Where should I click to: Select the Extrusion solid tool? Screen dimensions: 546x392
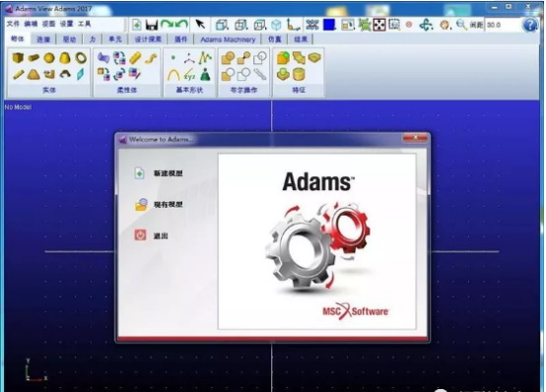(49, 74)
